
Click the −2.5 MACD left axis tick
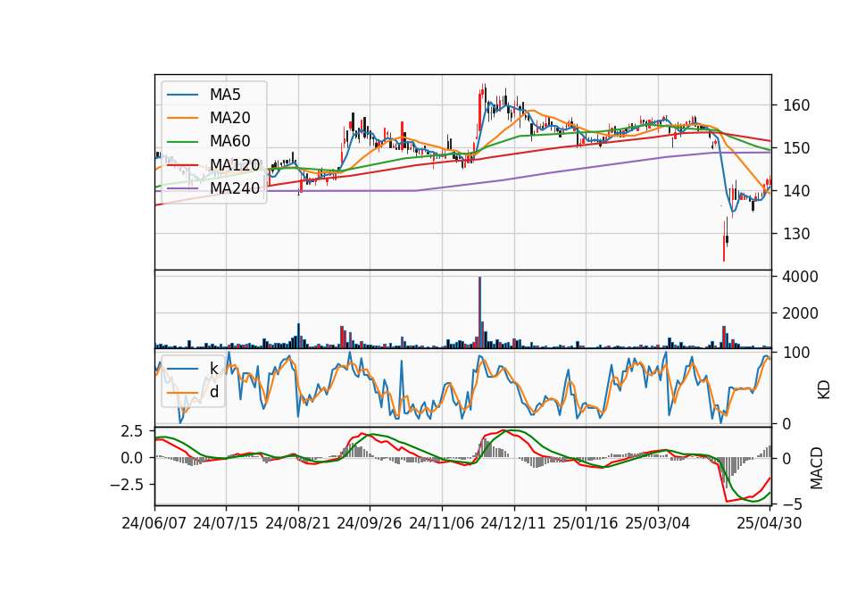(x=127, y=484)
